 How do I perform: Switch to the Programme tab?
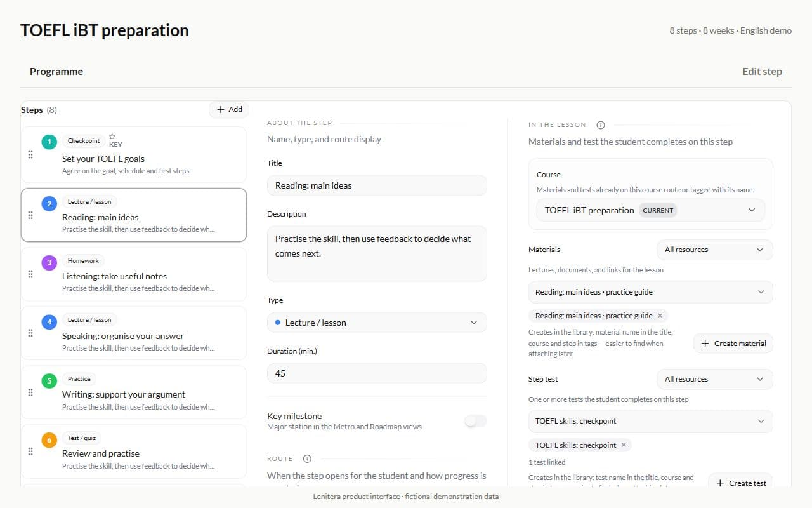pos(56,71)
